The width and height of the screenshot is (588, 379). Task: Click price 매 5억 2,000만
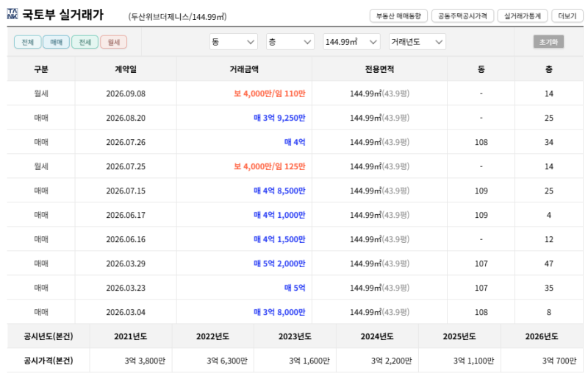click(279, 263)
